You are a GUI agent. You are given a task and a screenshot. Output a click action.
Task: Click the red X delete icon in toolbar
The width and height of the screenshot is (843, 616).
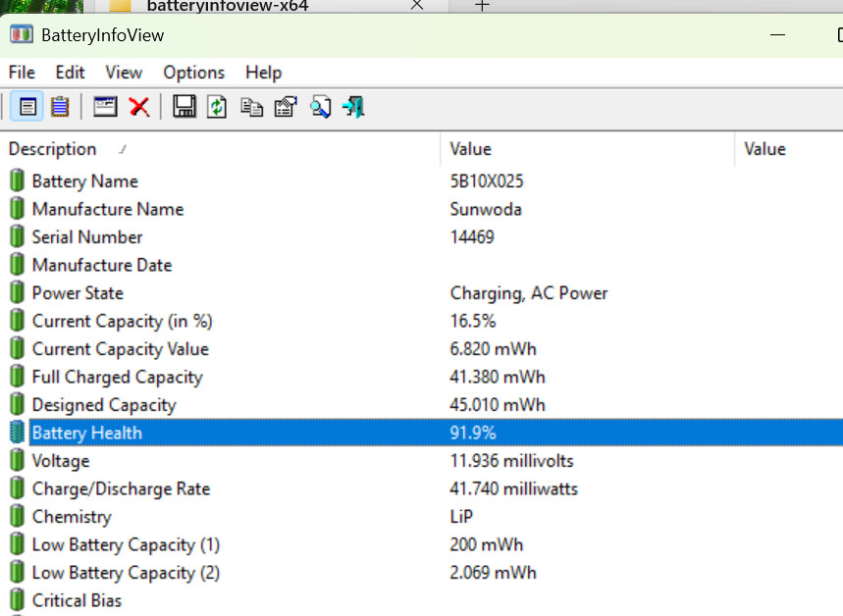coord(139,107)
